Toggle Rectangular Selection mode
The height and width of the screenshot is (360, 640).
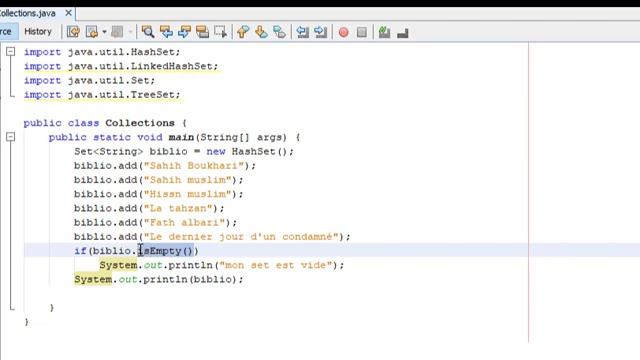point(220,32)
